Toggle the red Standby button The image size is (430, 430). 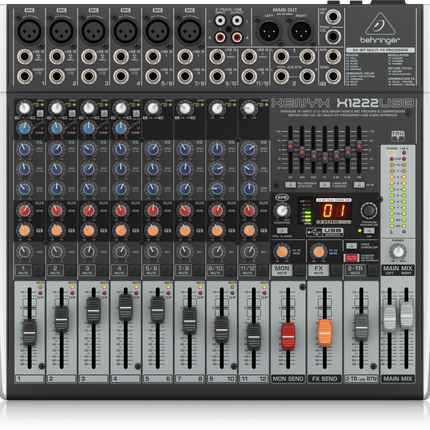[x=351, y=258]
